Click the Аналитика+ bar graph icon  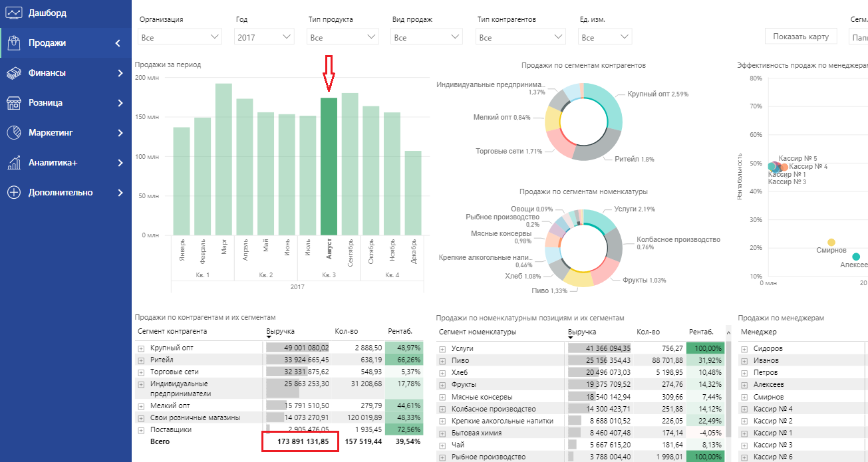[x=14, y=163]
